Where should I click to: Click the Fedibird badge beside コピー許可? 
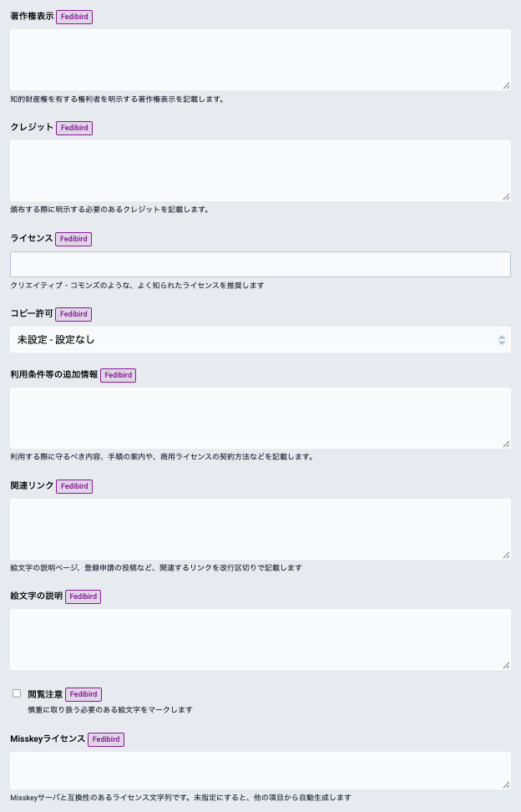point(73,314)
